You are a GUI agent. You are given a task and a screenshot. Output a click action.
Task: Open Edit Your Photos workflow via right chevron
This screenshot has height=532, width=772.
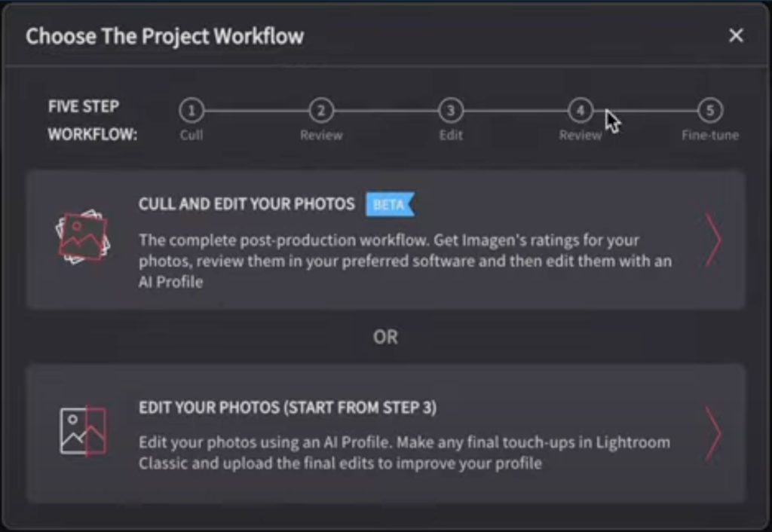[x=714, y=433]
